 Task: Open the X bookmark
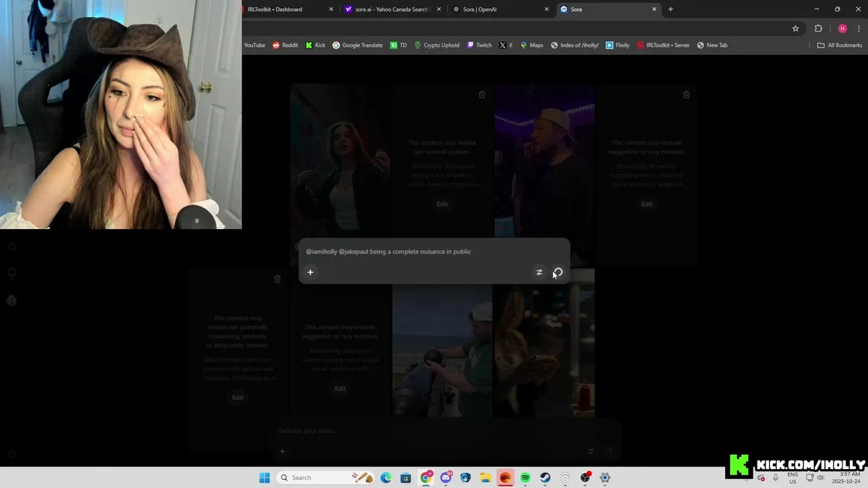point(506,45)
